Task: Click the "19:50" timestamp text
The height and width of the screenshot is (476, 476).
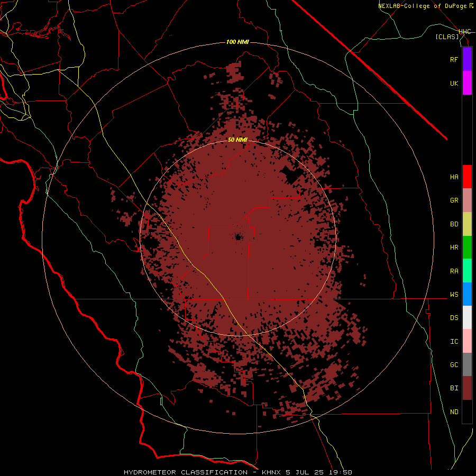Action: (340, 472)
